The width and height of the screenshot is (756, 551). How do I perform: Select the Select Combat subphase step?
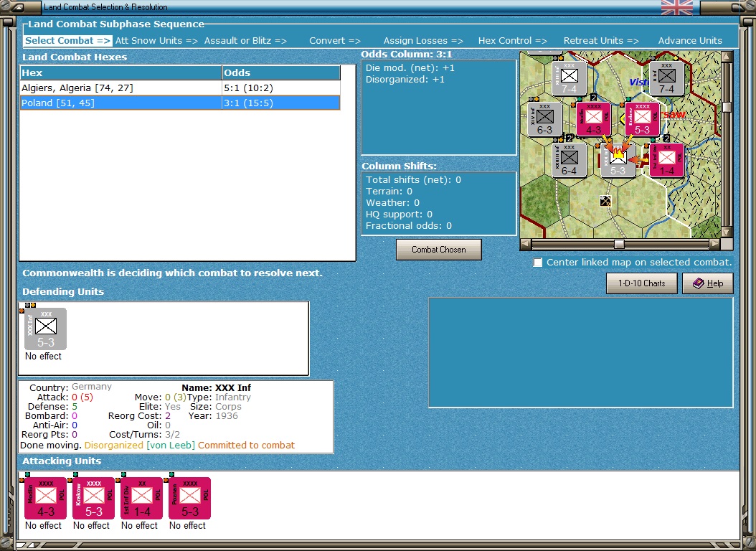pos(67,40)
